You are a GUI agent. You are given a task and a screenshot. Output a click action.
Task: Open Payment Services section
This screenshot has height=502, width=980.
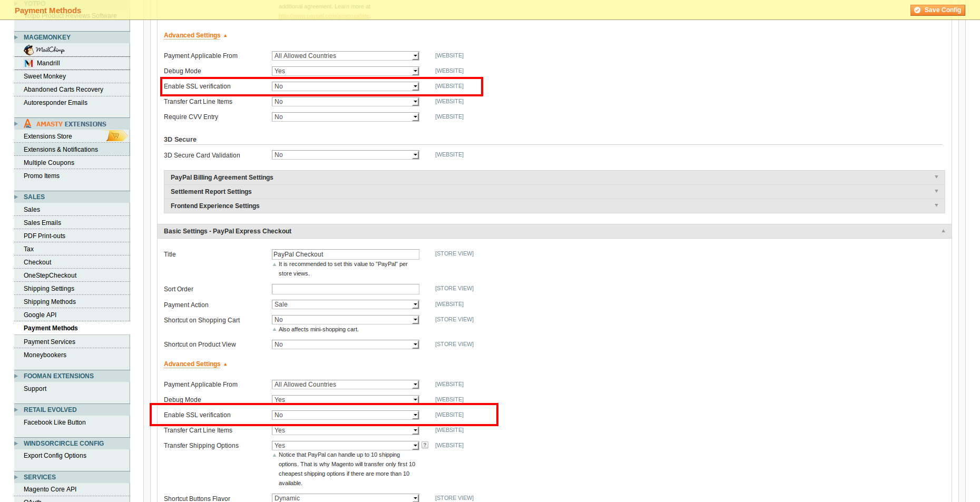(x=50, y=342)
